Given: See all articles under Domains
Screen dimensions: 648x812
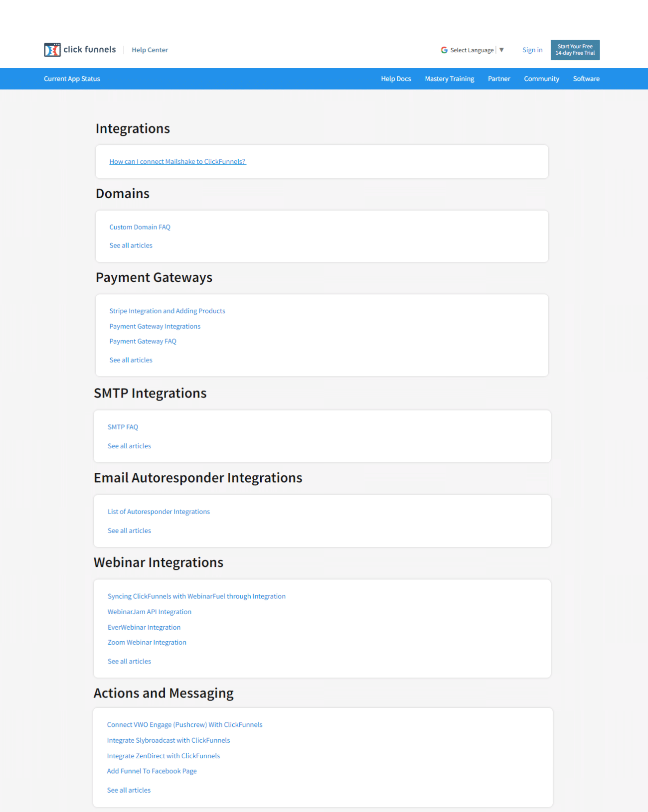Looking at the screenshot, I should pos(131,246).
